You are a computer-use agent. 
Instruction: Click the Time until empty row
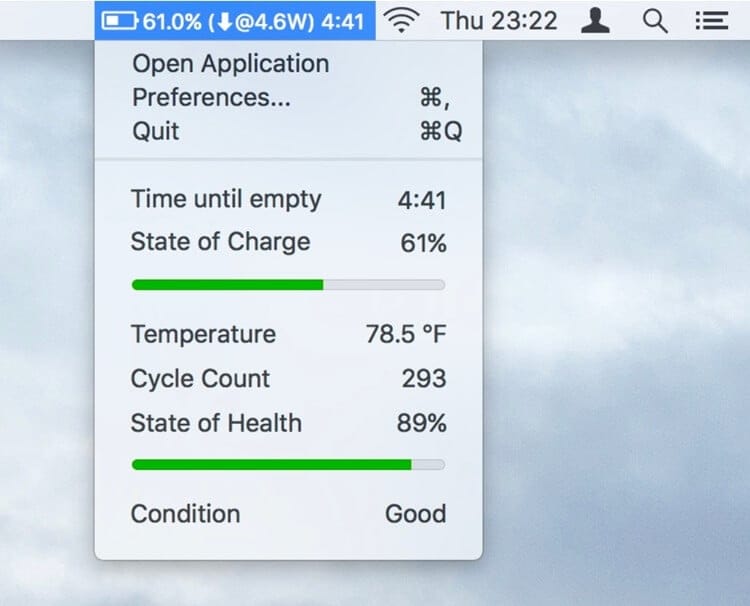pos(288,199)
